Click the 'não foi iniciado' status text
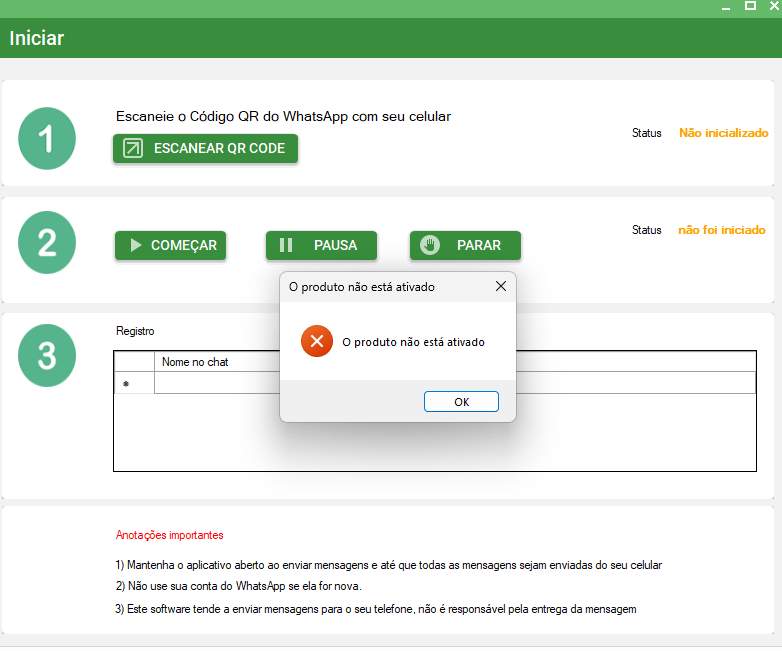The width and height of the screenshot is (782, 651). point(721,230)
